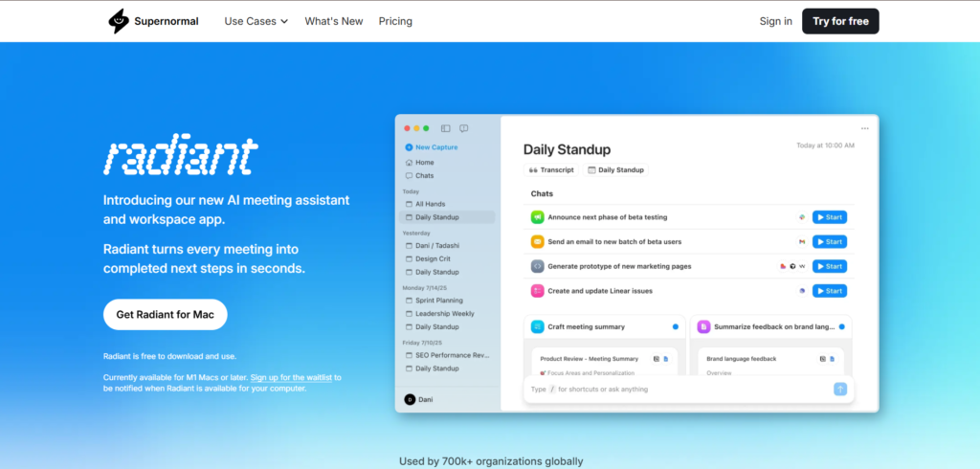Click the Today at 10:00 AM timestamp
This screenshot has height=469, width=980.
pos(825,145)
